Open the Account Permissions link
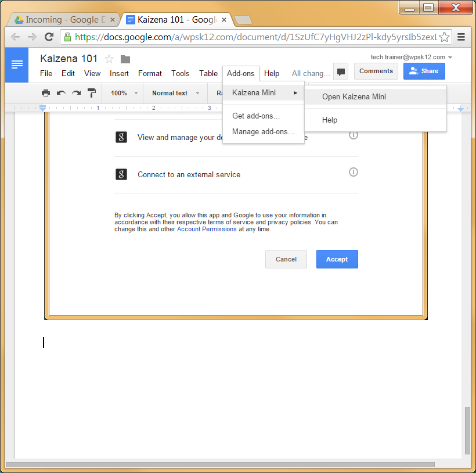 coord(207,230)
